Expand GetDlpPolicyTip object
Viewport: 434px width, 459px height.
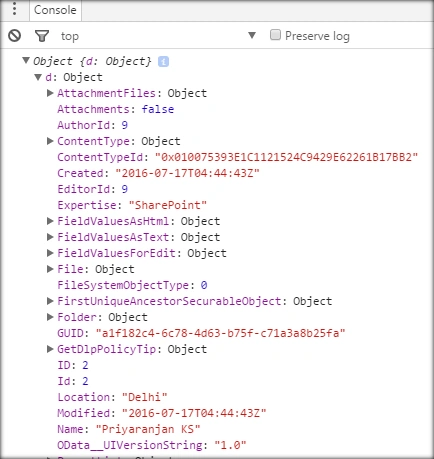coord(50,349)
